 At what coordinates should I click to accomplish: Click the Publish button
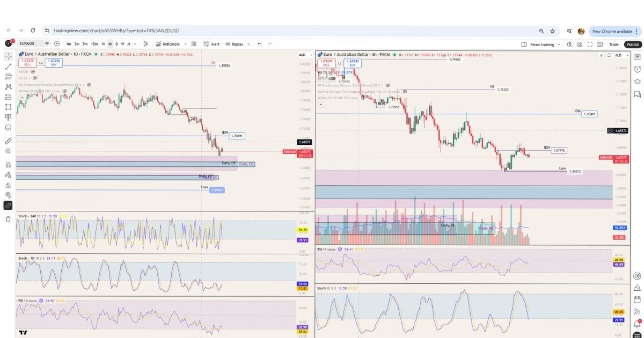tap(634, 44)
